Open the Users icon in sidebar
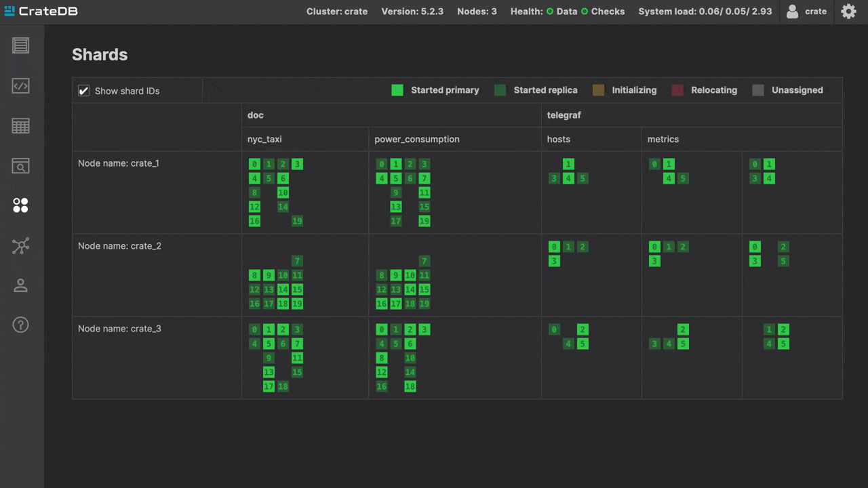The width and height of the screenshot is (868, 488). [x=21, y=285]
